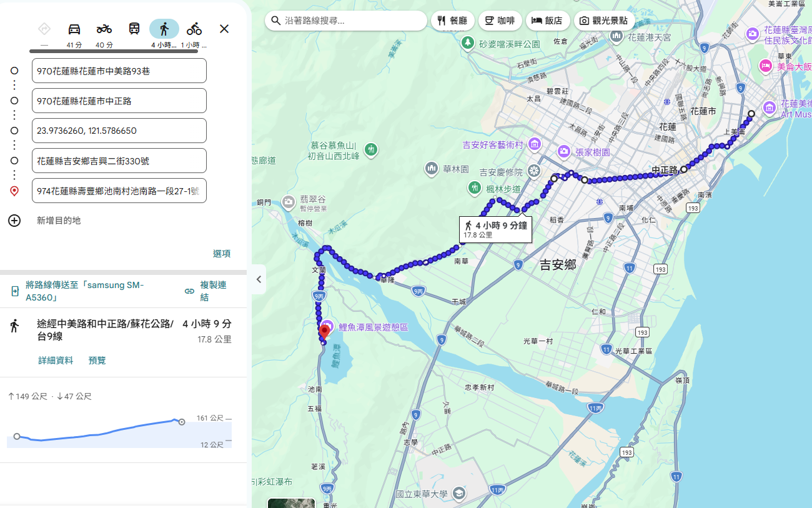The image size is (812, 508).
Task: Click the satellite layer thumbnail
Action: tap(291, 502)
